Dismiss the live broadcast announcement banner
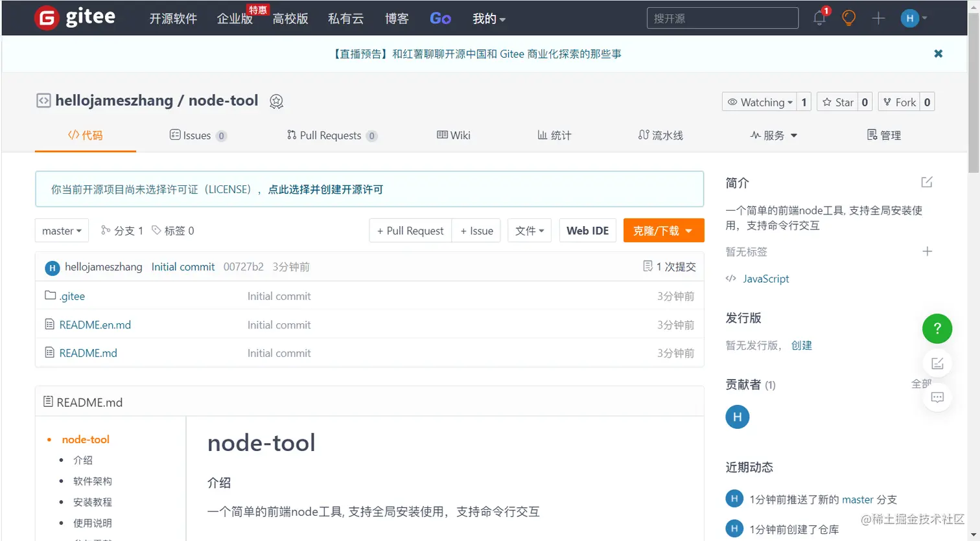 (938, 54)
